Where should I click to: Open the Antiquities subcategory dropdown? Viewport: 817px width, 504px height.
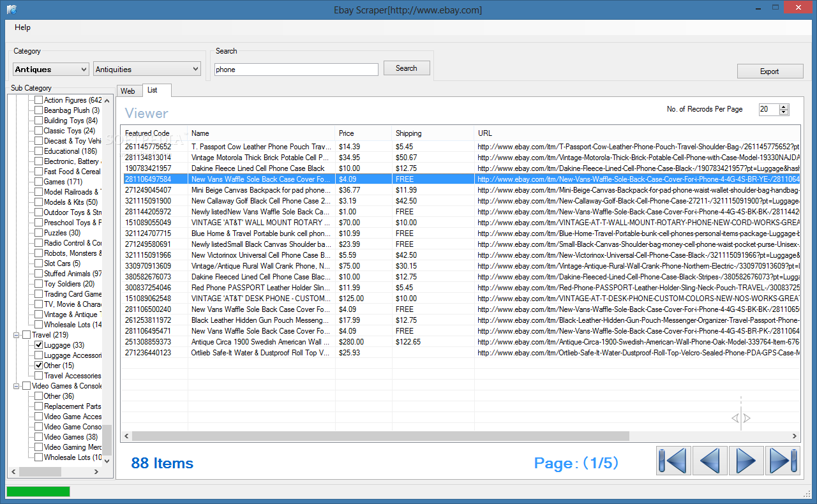147,69
